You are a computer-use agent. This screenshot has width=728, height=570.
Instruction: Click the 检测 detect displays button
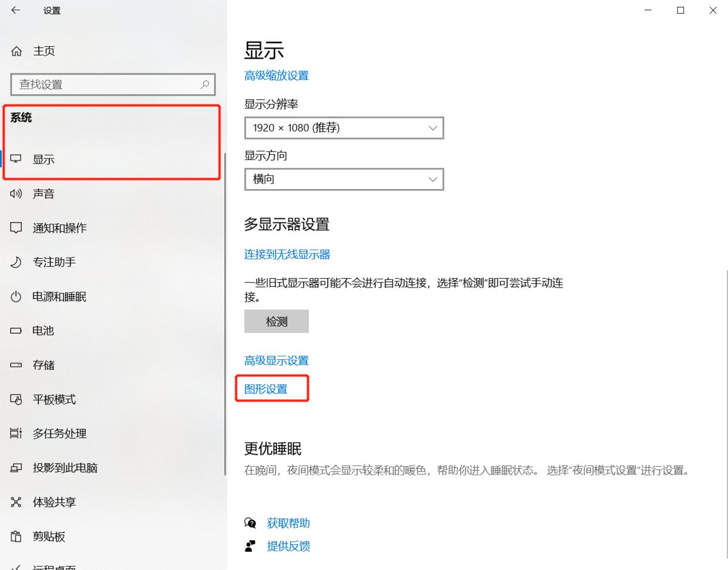(276, 321)
